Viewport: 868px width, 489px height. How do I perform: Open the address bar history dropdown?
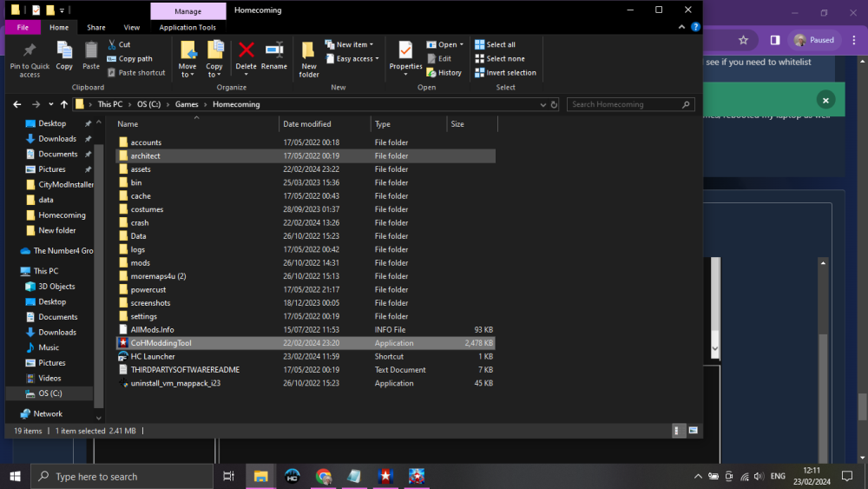click(542, 104)
